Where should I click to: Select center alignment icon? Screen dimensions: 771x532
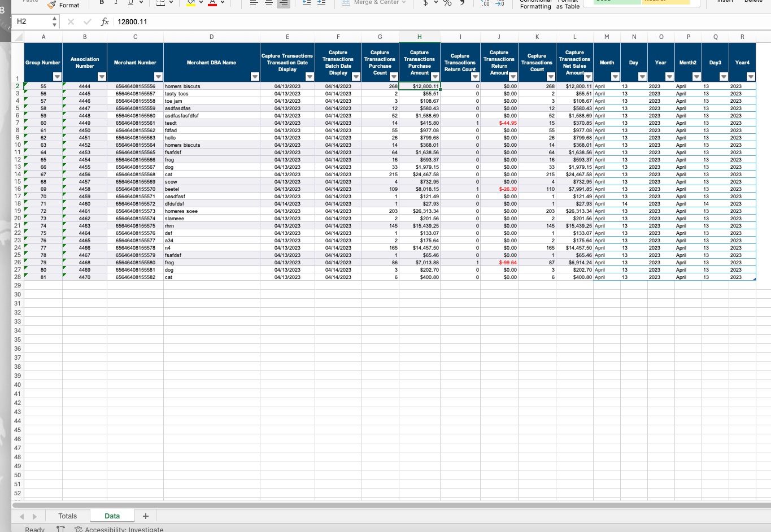pyautogui.click(x=268, y=2)
